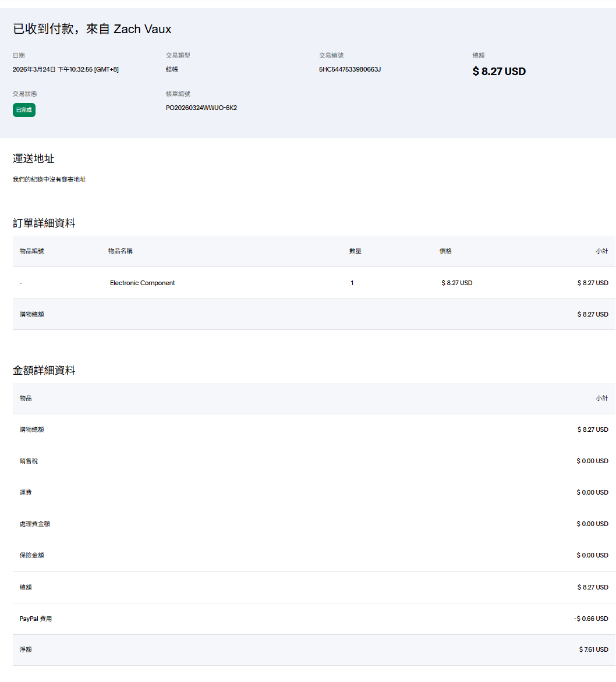The width and height of the screenshot is (616, 682).
Task: Click the 我們的紀錄中沒有郵寄地址 message
Action: pos(49,180)
